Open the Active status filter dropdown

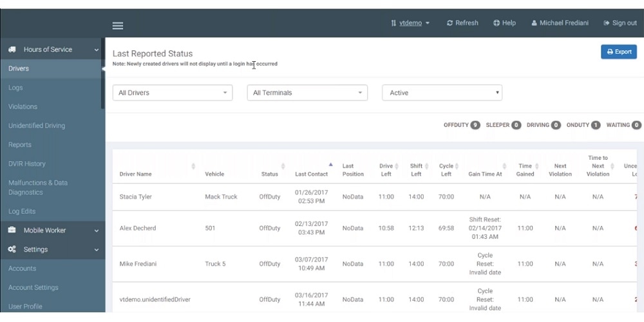[x=442, y=93]
